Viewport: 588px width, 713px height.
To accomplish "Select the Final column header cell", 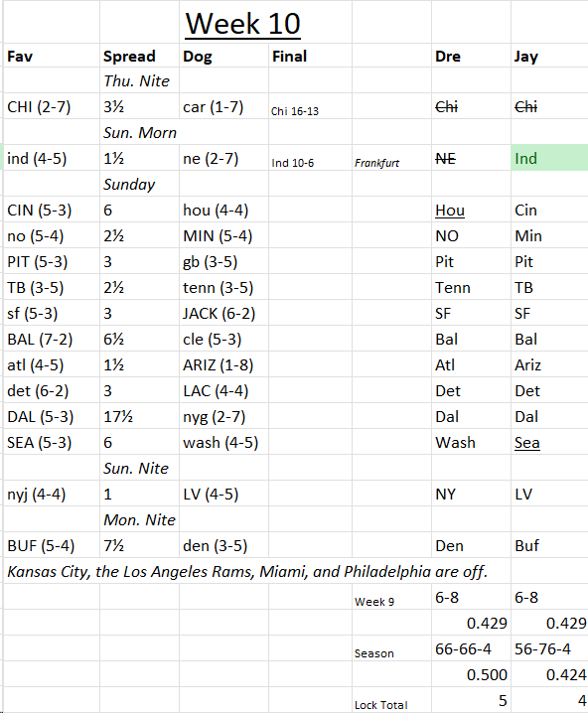I will (310, 56).
